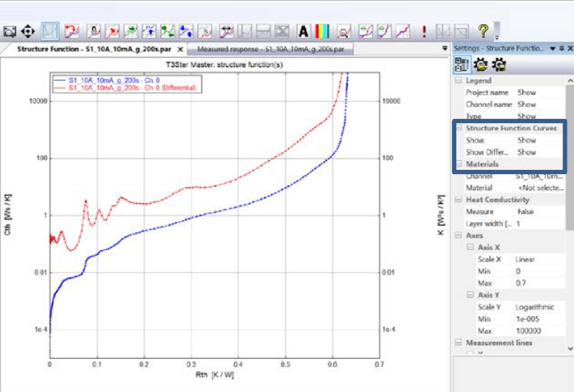Close the Structure Function tab
This screenshot has height=392, width=574.
180,49
